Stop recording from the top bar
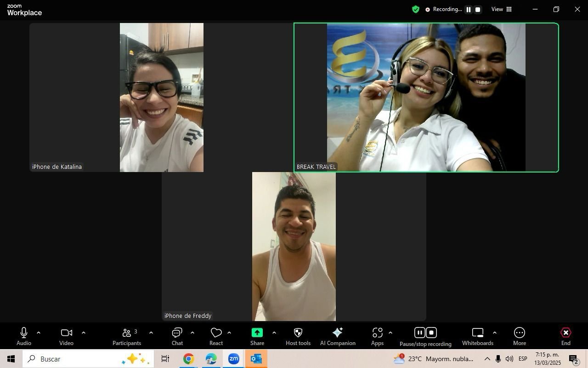588x368 pixels. pos(478,10)
